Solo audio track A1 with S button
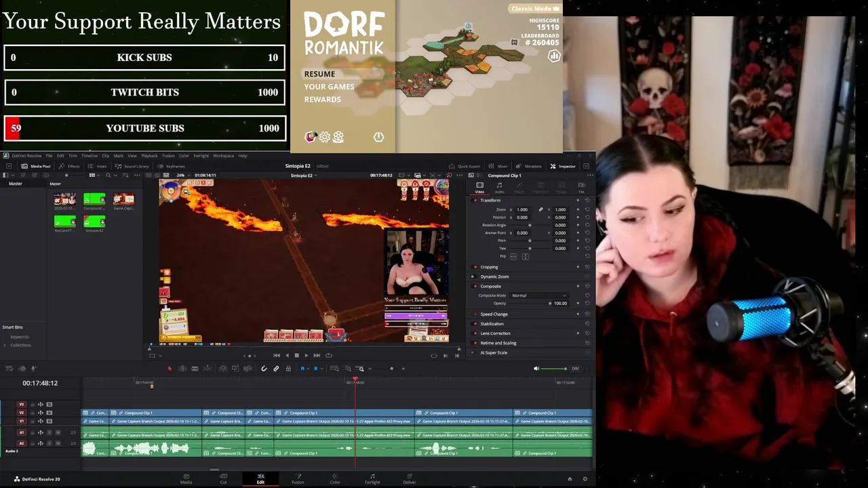Screen dimensions: 868x488 pos(50,432)
